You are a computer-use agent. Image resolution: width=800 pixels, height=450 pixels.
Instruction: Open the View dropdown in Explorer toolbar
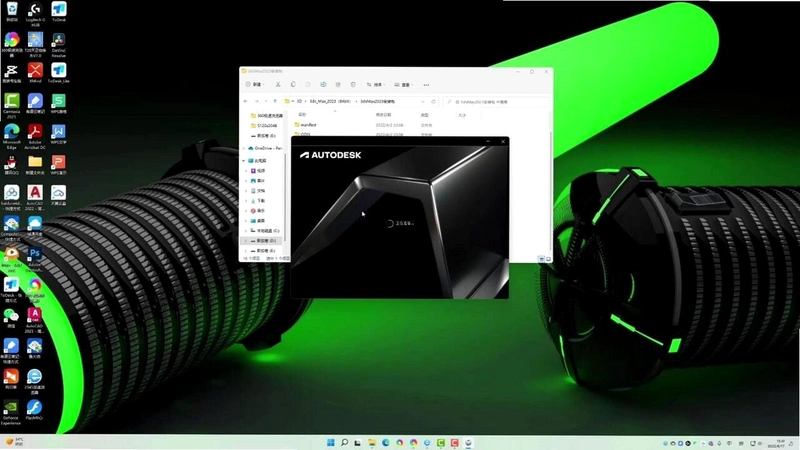404,84
